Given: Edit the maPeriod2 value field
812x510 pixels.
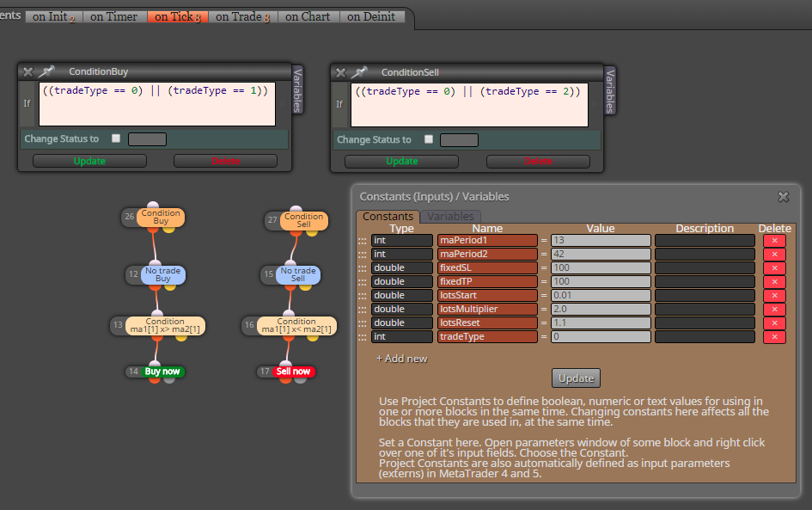Looking at the screenshot, I should 601,255.
